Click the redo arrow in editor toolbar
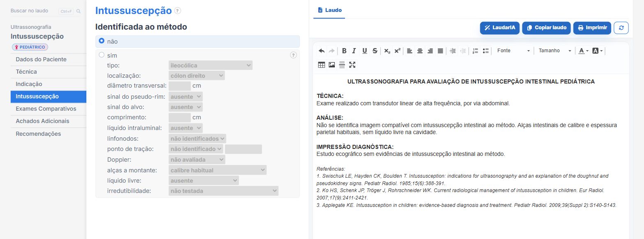644x239 pixels. (x=331, y=51)
